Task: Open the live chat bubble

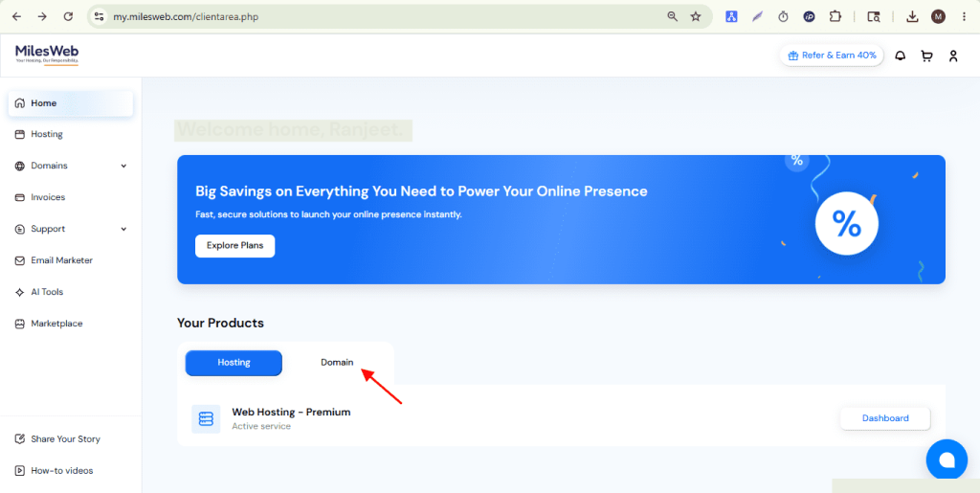Action: pos(947,459)
